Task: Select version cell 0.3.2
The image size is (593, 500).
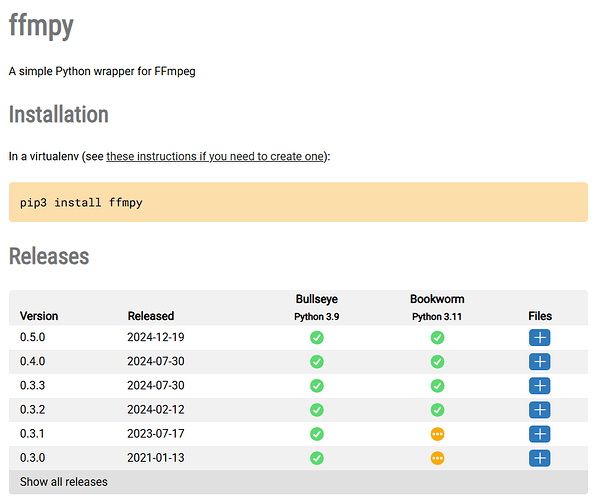Action: point(33,410)
